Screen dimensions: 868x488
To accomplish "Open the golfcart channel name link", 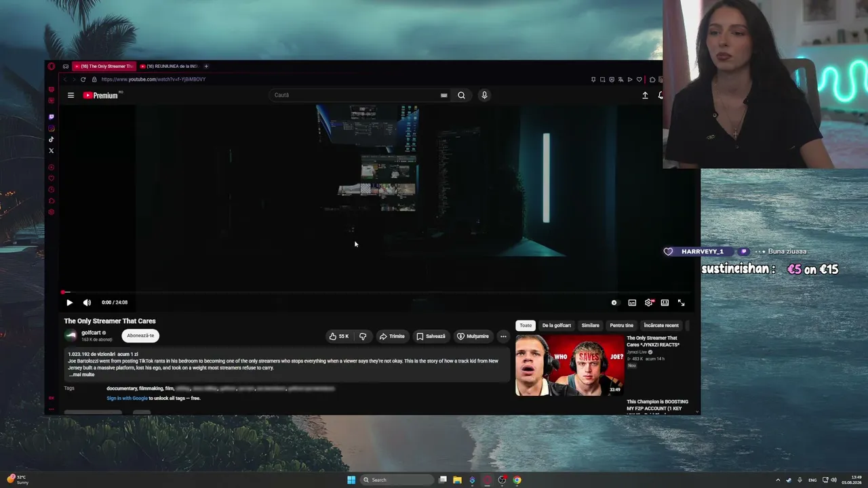I will click(x=91, y=333).
